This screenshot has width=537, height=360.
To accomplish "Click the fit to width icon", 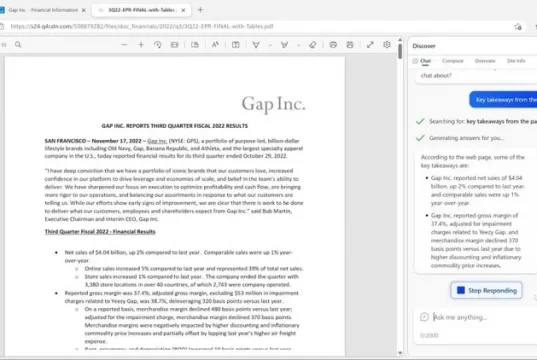I will coord(175,45).
